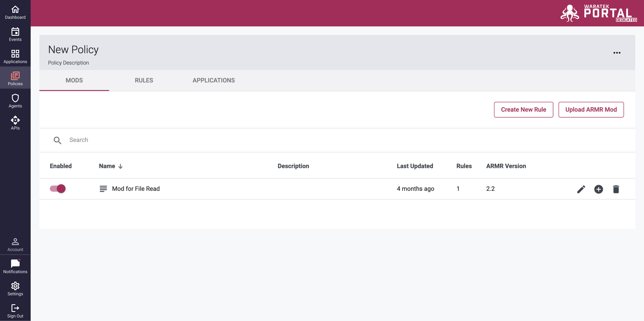Toggle the Enabled switch for Mod for File Read
The width and height of the screenshot is (644, 321).
tap(58, 189)
